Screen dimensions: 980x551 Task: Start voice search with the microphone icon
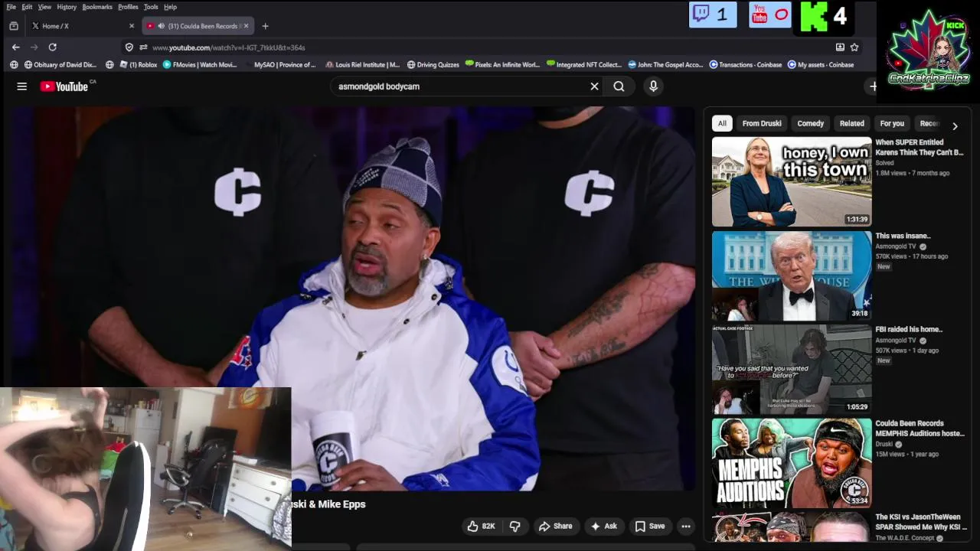click(653, 86)
